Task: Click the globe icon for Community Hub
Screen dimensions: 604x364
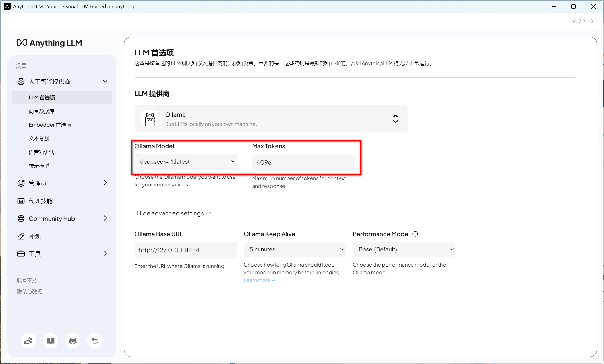Action: (x=21, y=219)
